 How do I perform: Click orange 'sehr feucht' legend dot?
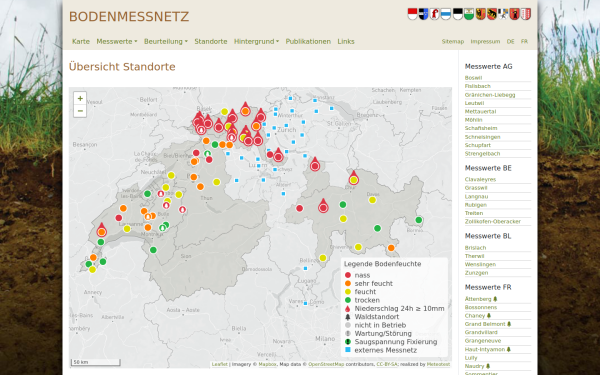348,284
